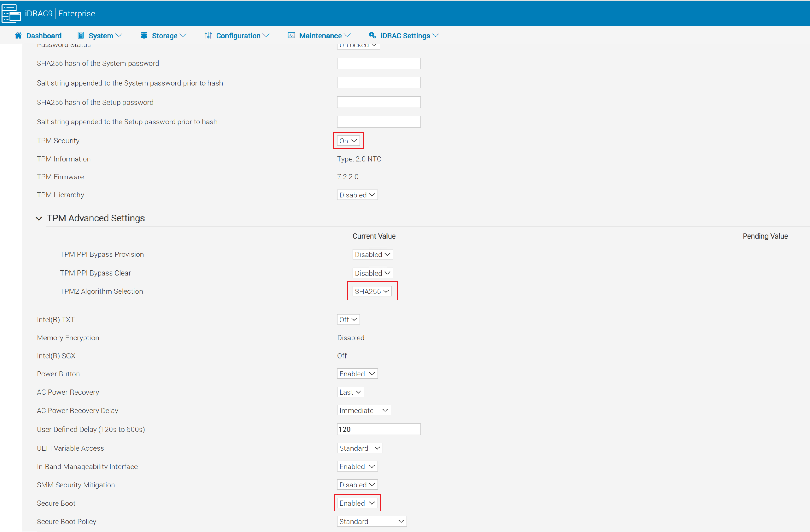Click the System menu icon

(x=81, y=35)
